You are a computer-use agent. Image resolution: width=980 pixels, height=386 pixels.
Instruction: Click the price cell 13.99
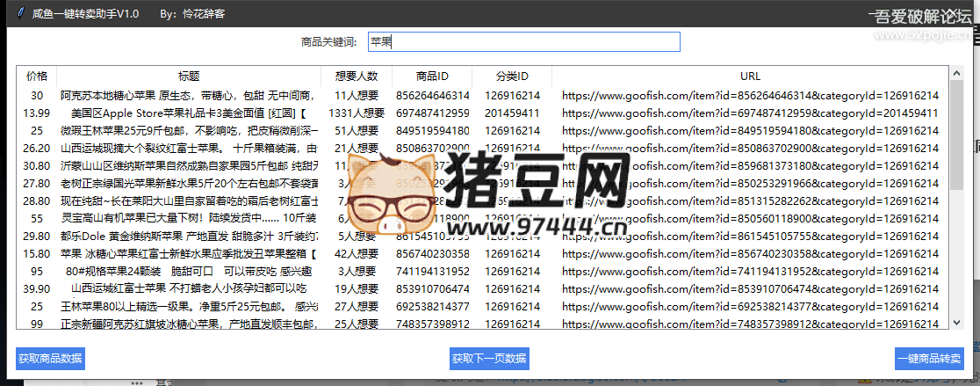36,113
